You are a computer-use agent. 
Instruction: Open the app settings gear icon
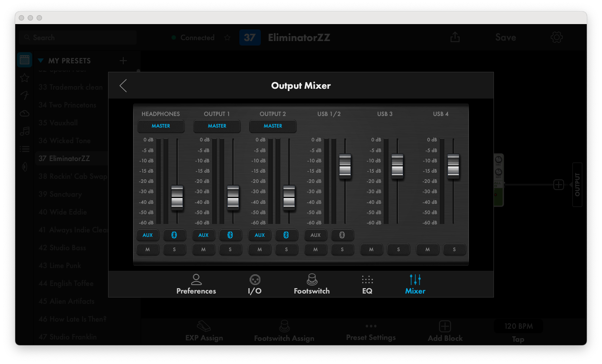click(x=556, y=37)
